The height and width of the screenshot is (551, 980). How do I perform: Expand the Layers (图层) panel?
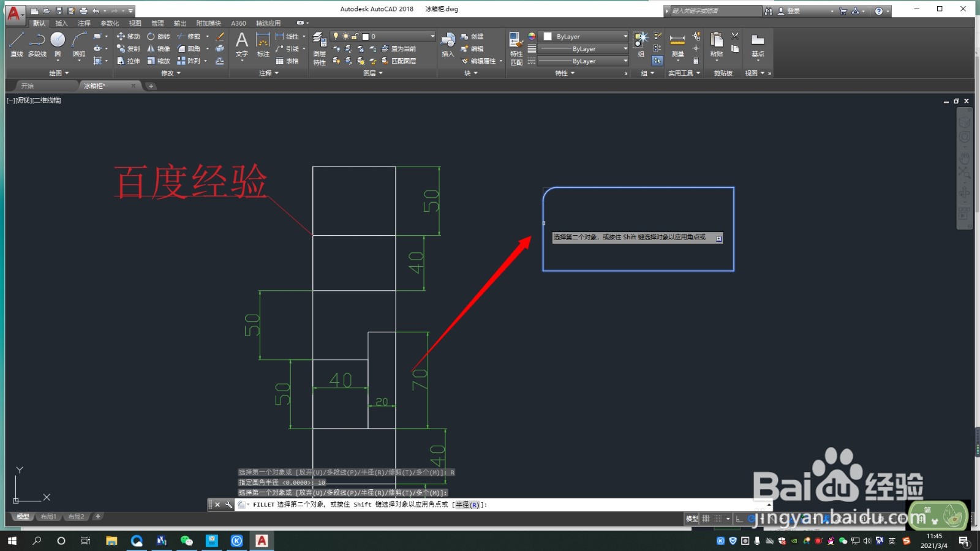tap(372, 73)
